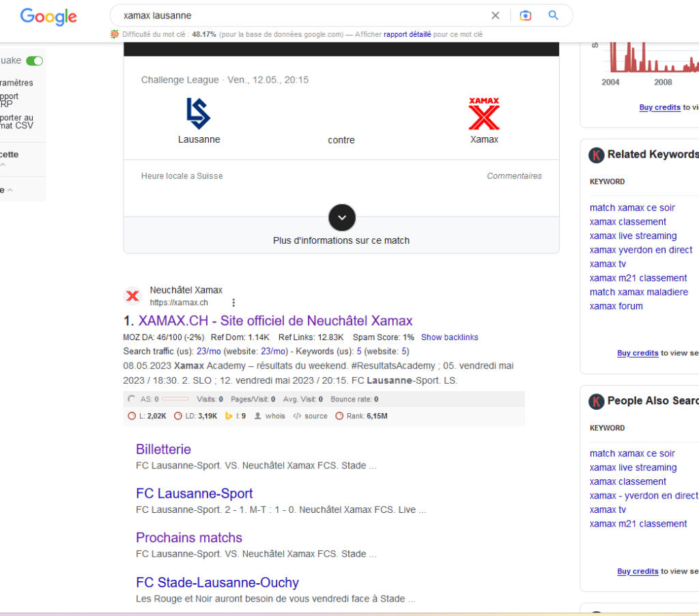Screen dimensions: 699x616
Task: Click the search field containing xamax lausanne
Action: (x=273, y=15)
